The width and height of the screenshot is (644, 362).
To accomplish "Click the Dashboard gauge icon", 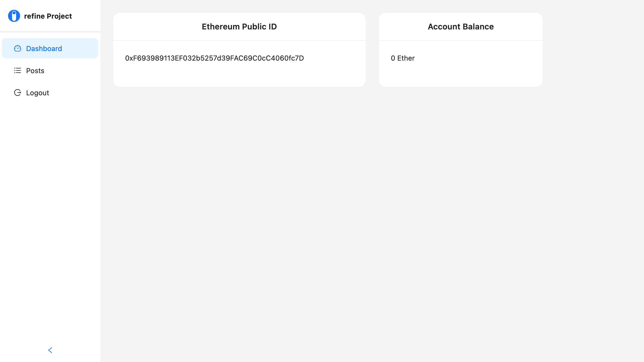I will (x=18, y=49).
